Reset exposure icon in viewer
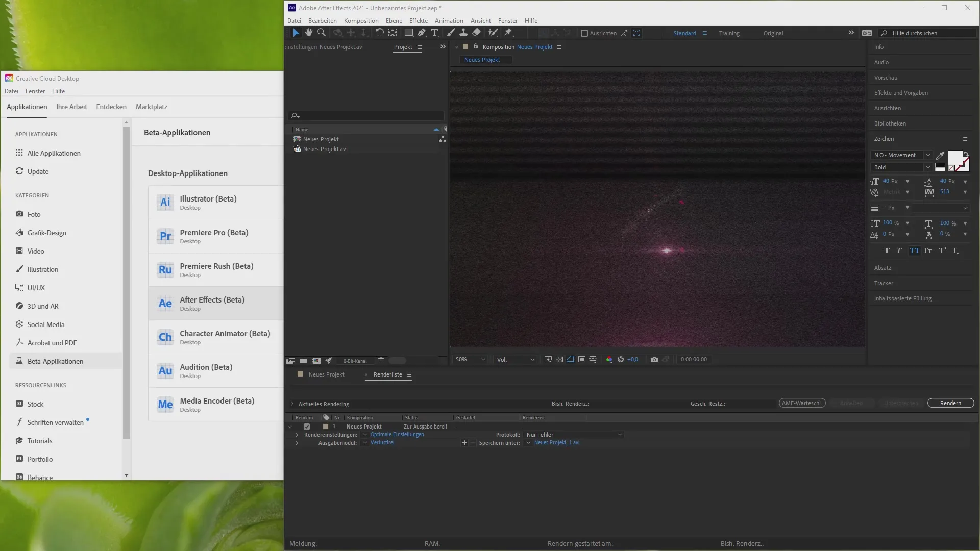The width and height of the screenshot is (980, 551). click(621, 360)
